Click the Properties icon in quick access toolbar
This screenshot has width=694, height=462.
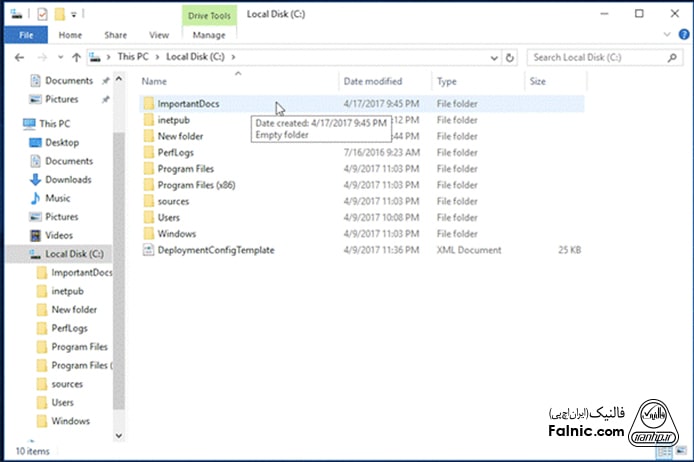[x=42, y=15]
